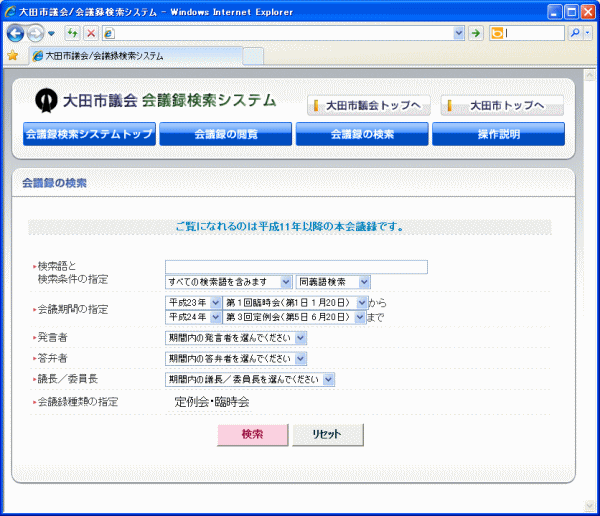This screenshot has width=600, height=516.
Task: Open the search options dropdown arrow
Action: click(587, 33)
